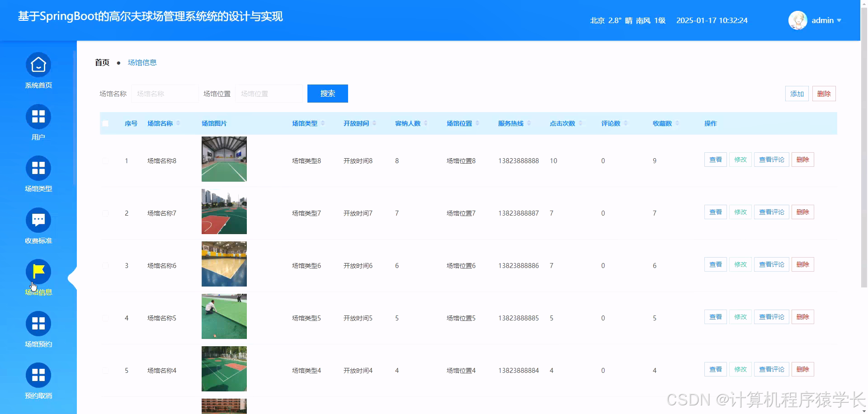Sort the table by 点击次数 column
Screen dimensions: 868x414
(x=563, y=123)
